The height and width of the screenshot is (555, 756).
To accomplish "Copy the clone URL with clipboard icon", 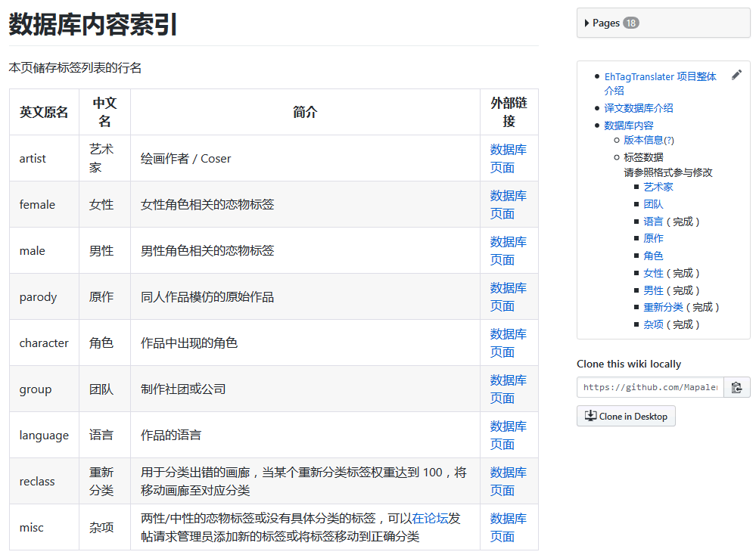I will [737, 387].
